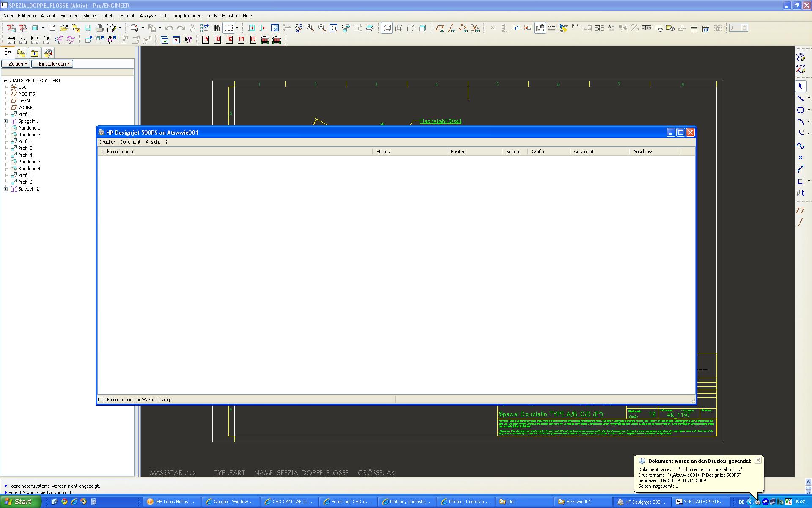This screenshot has width=812, height=508.
Task: Toggle coordinate systems display
Action: [475, 28]
